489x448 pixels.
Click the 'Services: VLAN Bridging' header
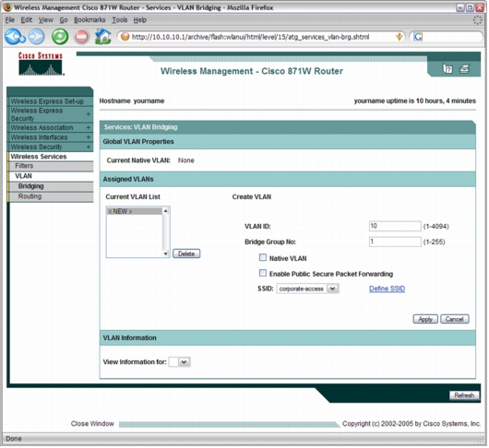140,127
